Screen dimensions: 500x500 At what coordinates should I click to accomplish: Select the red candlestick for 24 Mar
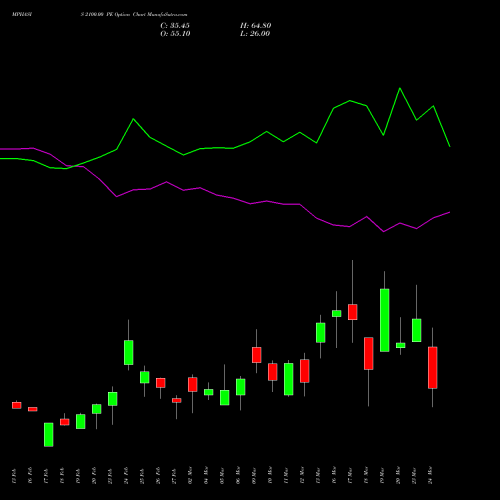click(433, 368)
